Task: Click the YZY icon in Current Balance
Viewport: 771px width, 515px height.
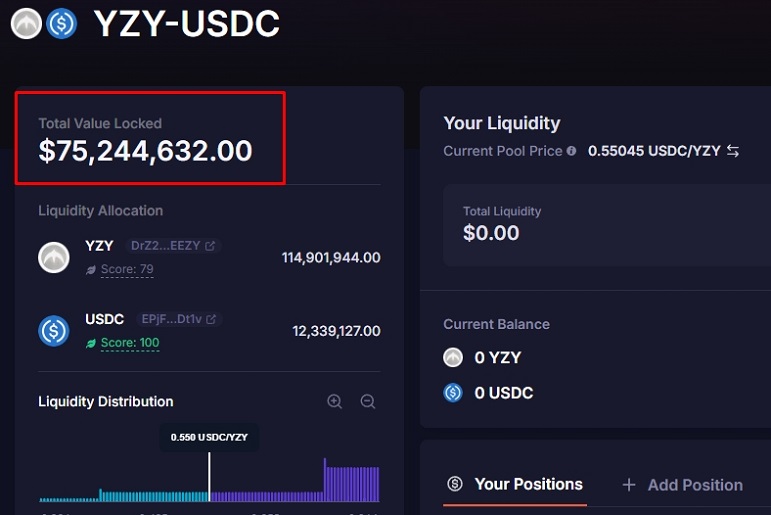Action: click(x=453, y=358)
